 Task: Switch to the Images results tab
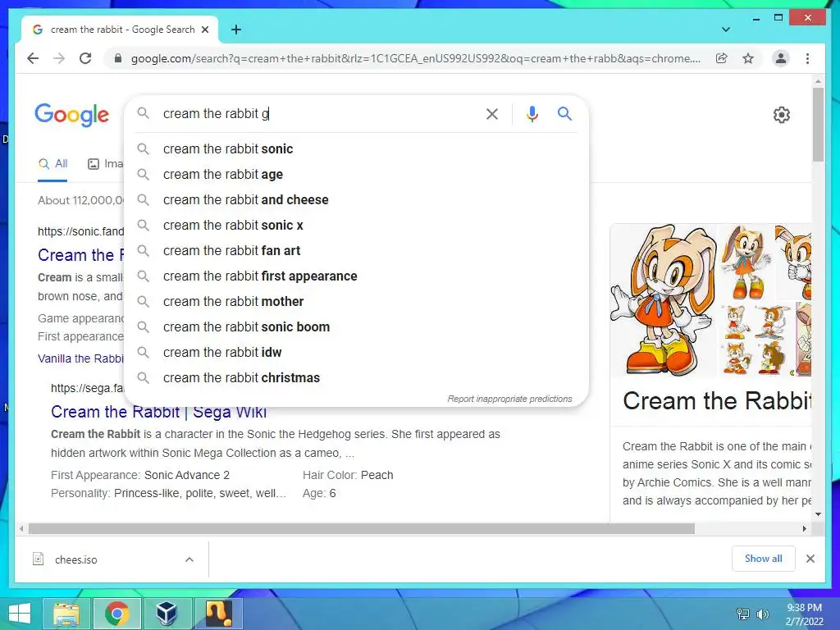(106, 164)
